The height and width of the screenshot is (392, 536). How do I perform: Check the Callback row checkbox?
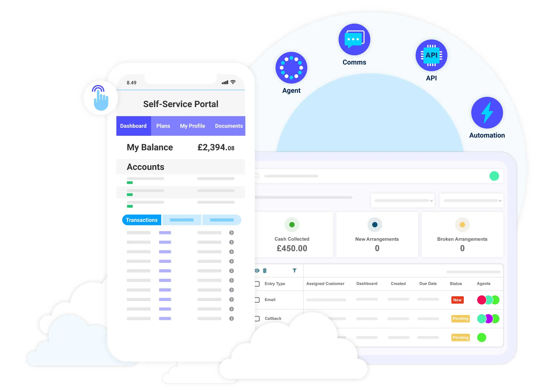(x=257, y=318)
